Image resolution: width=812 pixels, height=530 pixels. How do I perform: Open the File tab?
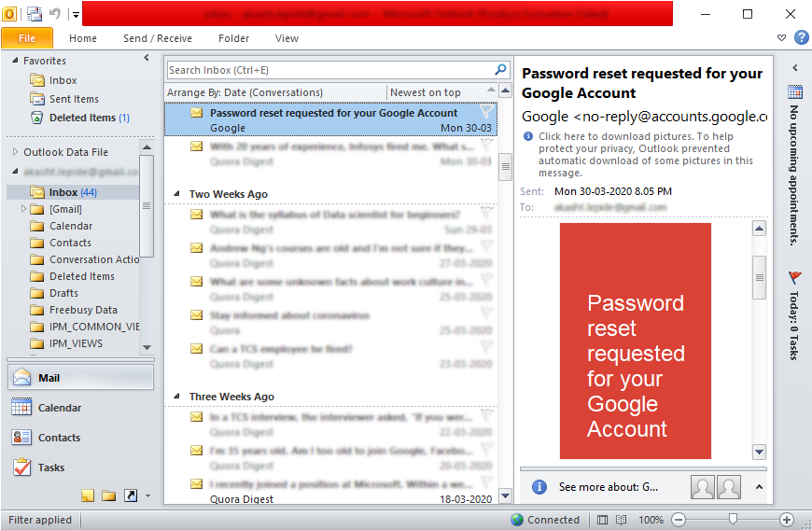click(27, 38)
